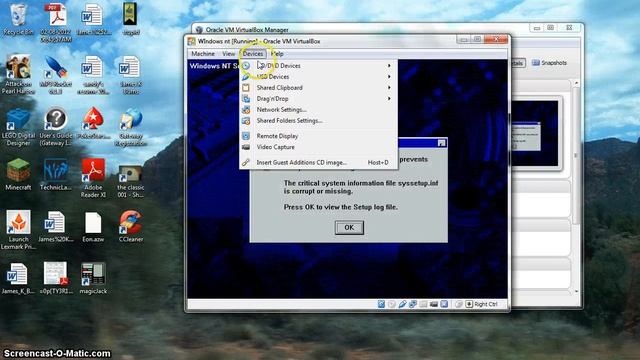Open the LEGO Digital Designer shortcut
The image size is (640, 360).
pyautogui.click(x=18, y=127)
